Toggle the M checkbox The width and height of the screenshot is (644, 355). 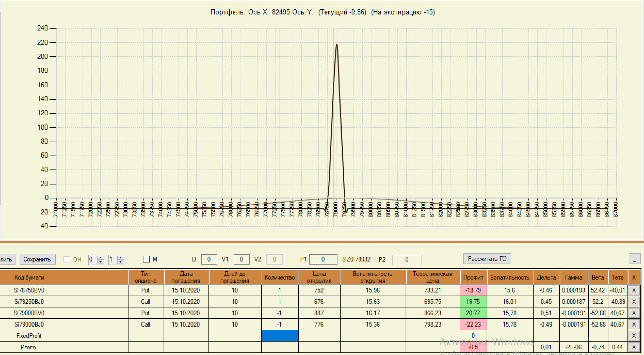tap(146, 259)
